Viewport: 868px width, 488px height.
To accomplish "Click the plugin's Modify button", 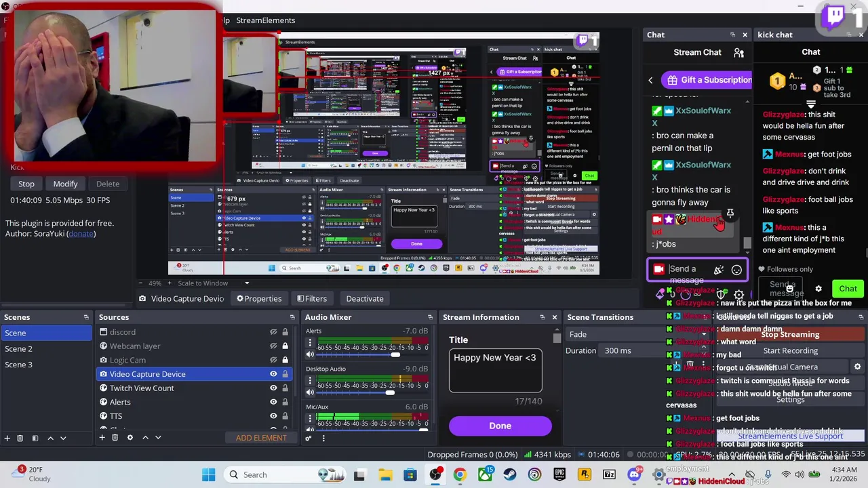I will tap(66, 184).
